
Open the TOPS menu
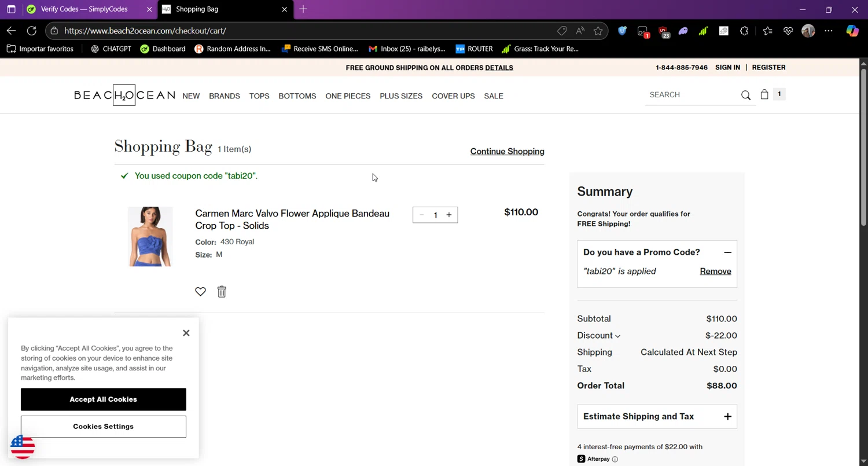(x=259, y=96)
